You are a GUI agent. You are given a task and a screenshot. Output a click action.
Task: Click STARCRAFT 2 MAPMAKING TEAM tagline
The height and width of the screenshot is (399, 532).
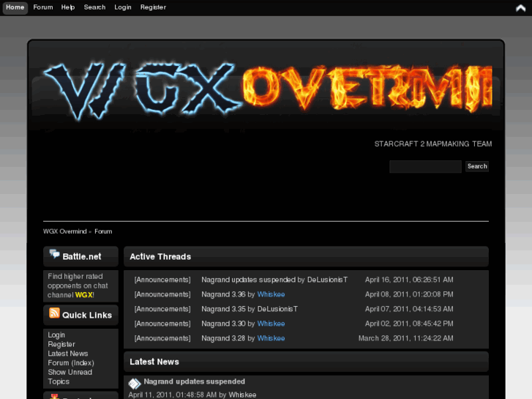pos(433,143)
